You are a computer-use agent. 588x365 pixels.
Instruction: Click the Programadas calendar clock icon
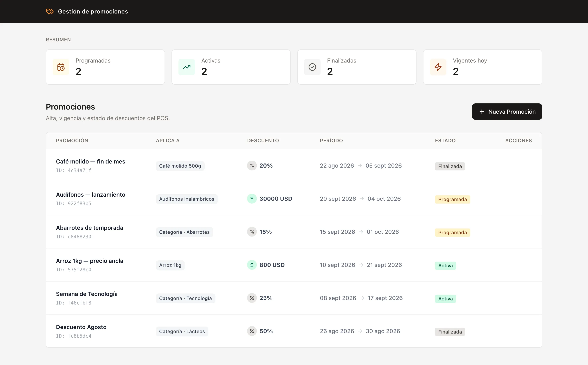click(61, 67)
